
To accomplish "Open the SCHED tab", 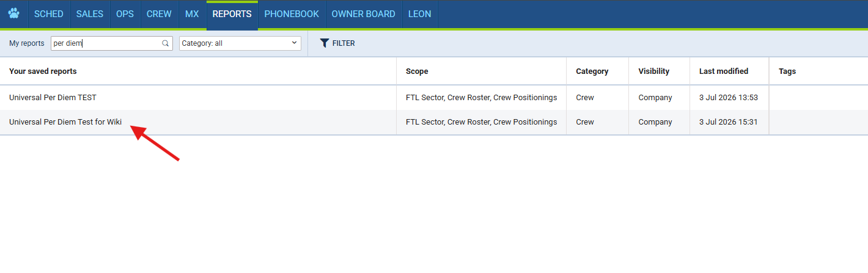I will 49,14.
